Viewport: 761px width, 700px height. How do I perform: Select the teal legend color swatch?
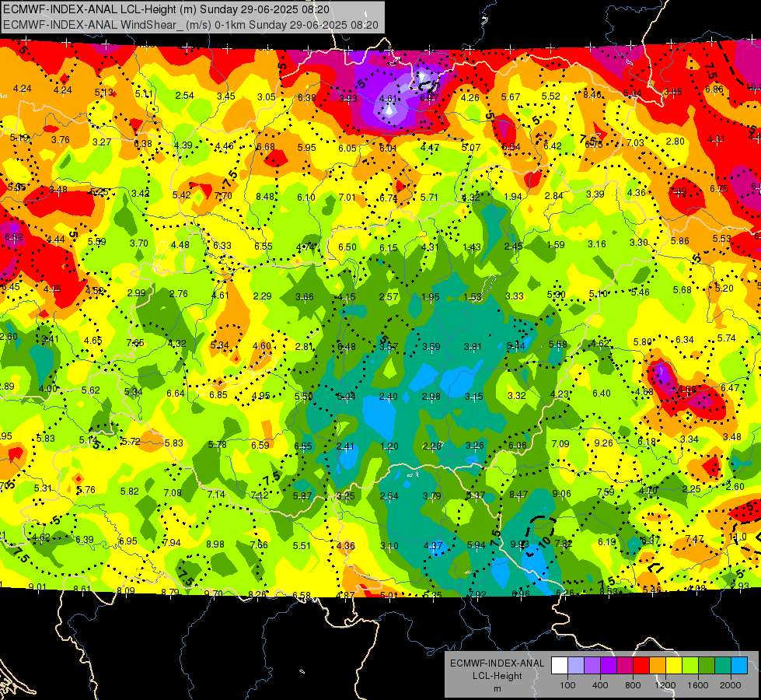[x=723, y=666]
